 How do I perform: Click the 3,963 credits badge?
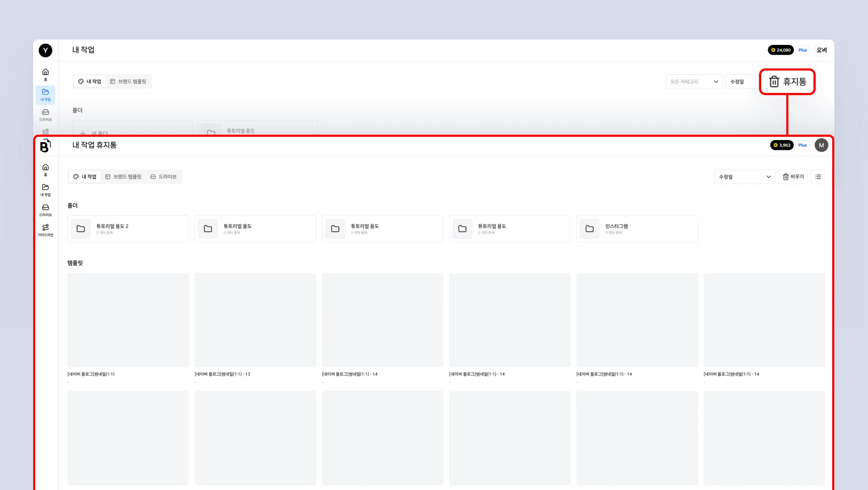pyautogui.click(x=782, y=145)
